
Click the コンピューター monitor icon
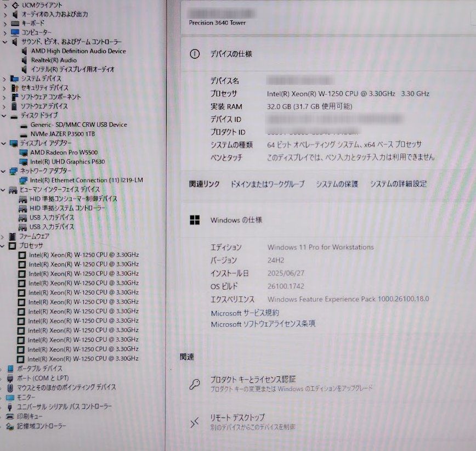click(x=15, y=32)
